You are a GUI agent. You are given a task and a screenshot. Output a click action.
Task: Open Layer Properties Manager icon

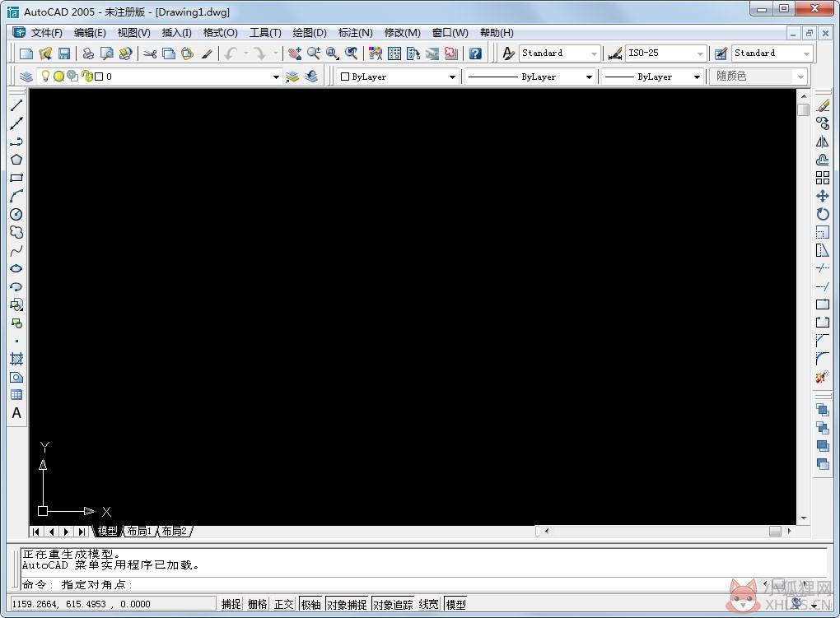tap(26, 77)
